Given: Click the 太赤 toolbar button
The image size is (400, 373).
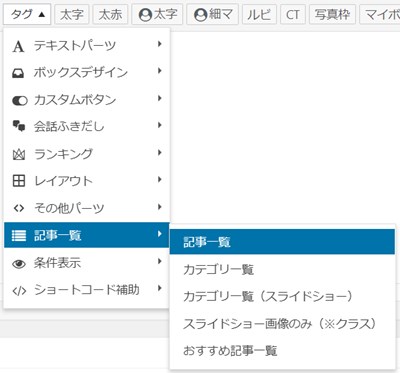Looking at the screenshot, I should pyautogui.click(x=110, y=15).
